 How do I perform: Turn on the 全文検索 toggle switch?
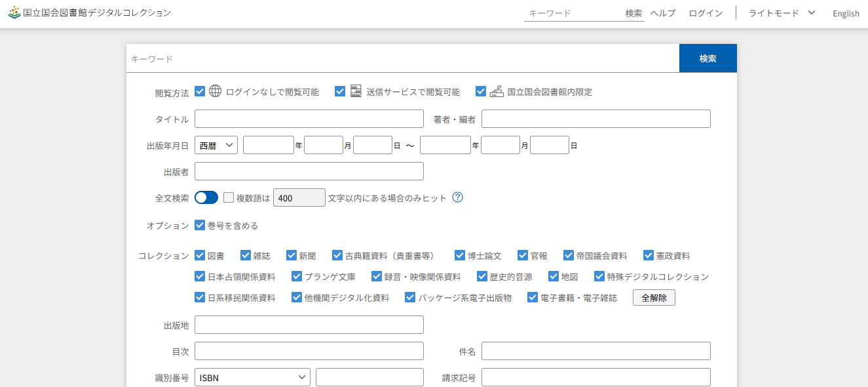coord(206,197)
